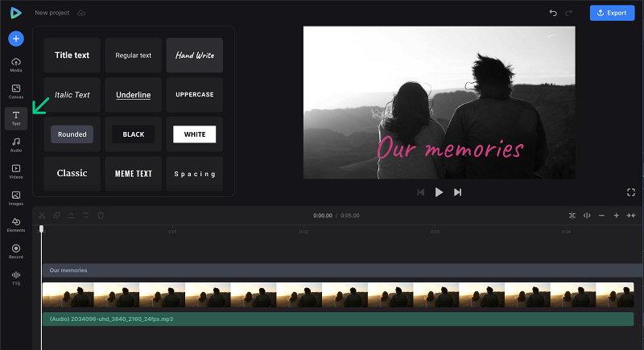Move selected item up a layer
This screenshot has width=644, height=350.
tap(71, 215)
